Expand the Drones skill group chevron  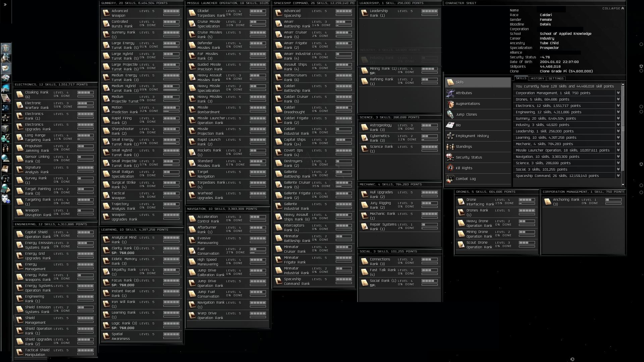[x=618, y=99]
